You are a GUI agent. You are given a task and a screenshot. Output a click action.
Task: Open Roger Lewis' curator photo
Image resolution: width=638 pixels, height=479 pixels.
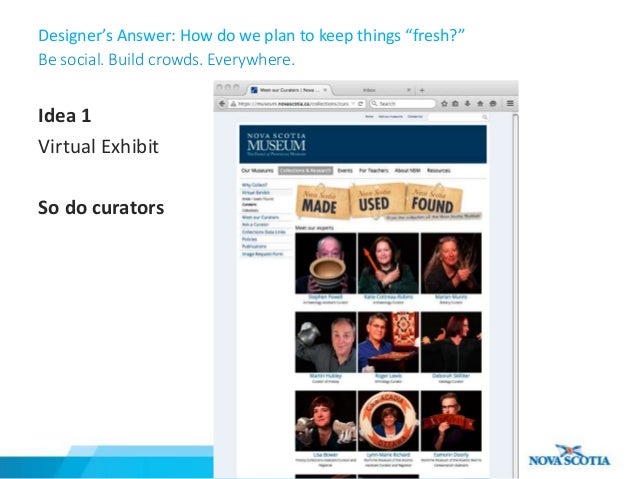point(388,342)
